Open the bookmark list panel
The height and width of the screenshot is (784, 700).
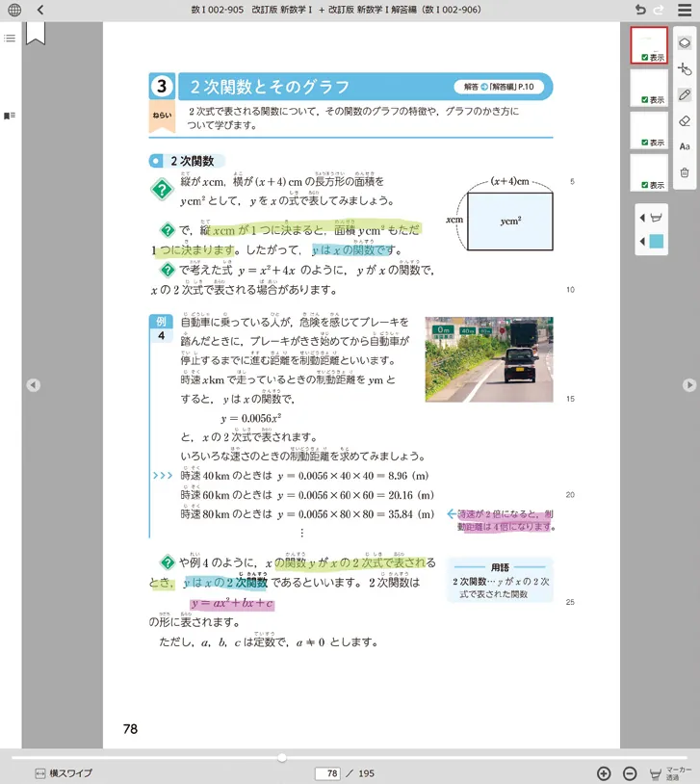click(x=10, y=116)
